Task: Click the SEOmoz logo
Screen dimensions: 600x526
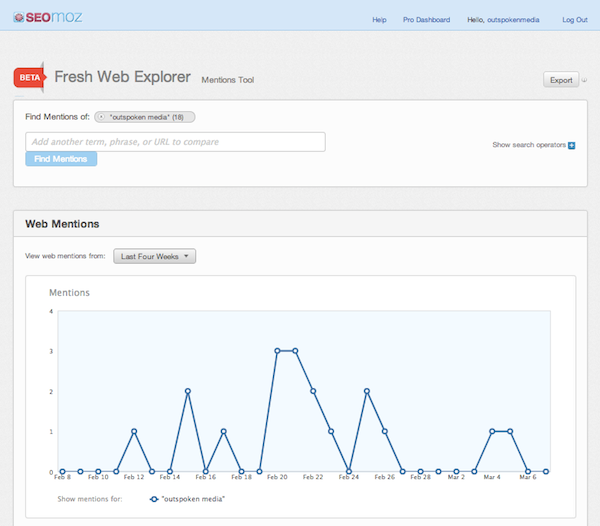Action: [x=48, y=17]
